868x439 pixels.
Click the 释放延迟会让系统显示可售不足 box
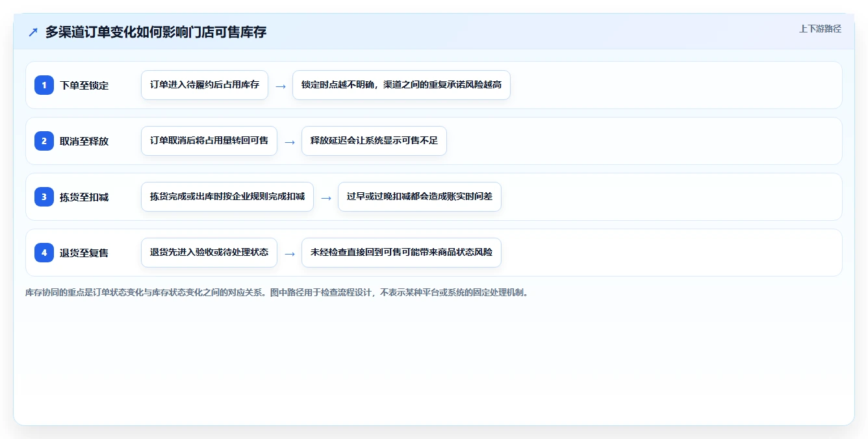(374, 141)
